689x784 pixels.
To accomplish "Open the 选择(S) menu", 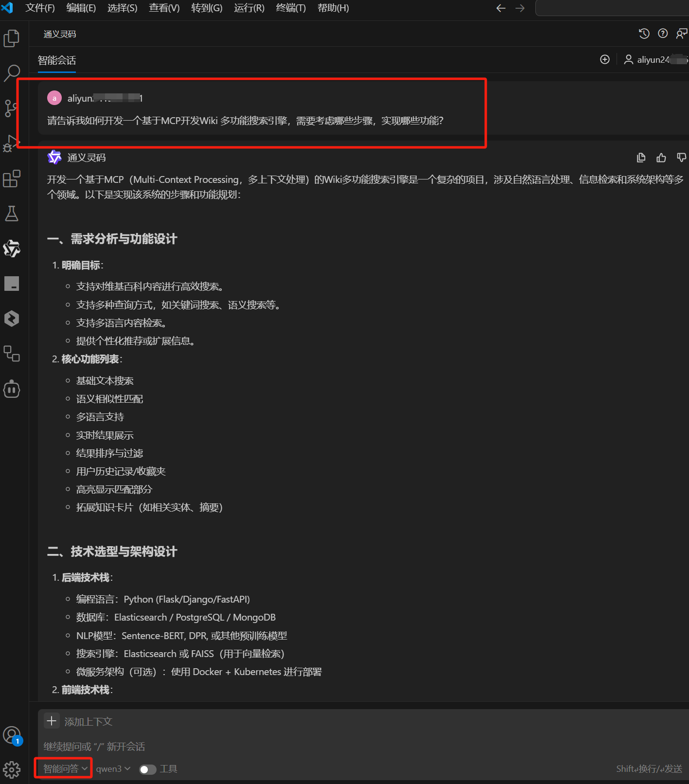I will coord(122,8).
